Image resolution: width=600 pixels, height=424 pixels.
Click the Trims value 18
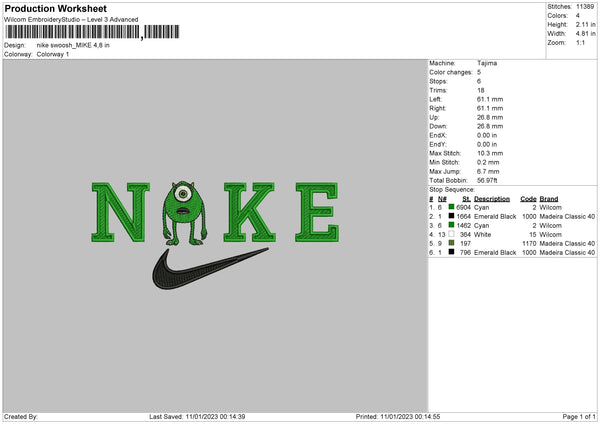point(481,90)
